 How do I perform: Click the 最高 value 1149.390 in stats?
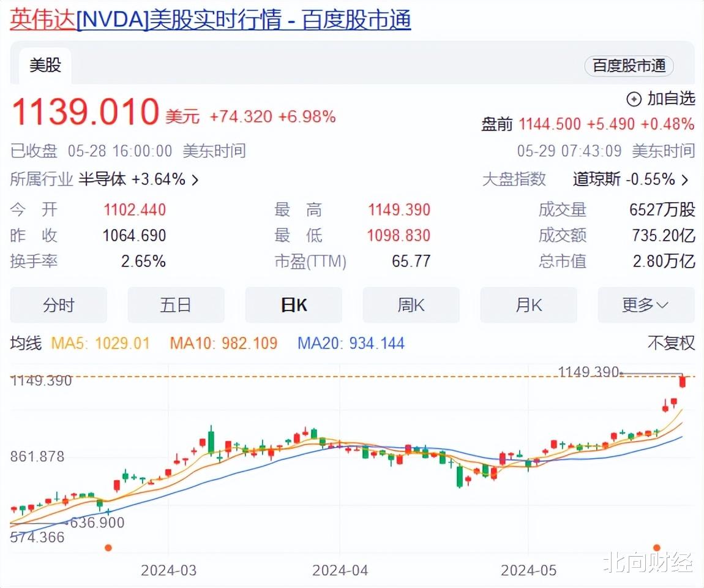click(399, 209)
